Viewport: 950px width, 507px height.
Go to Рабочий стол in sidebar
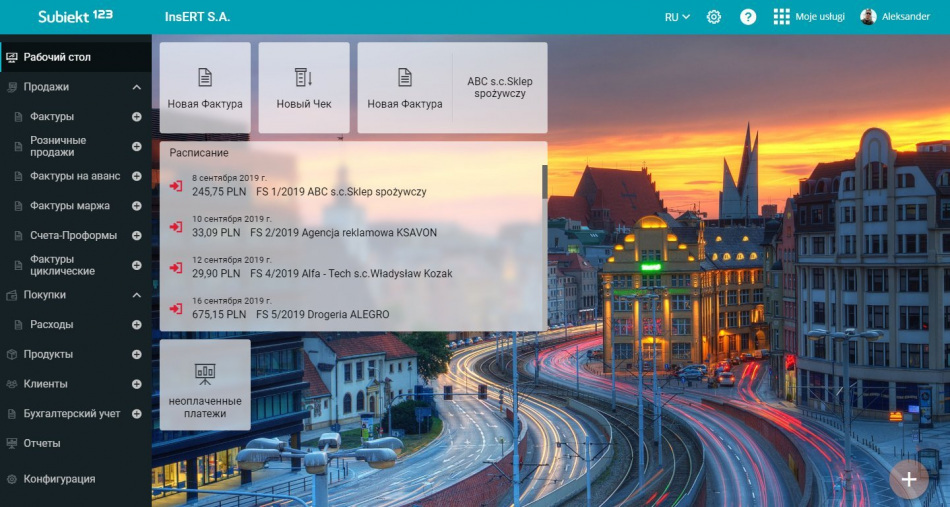[57, 57]
